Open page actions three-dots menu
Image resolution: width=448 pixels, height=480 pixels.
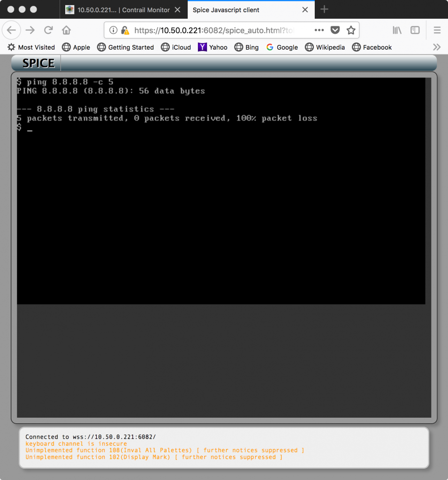[319, 30]
